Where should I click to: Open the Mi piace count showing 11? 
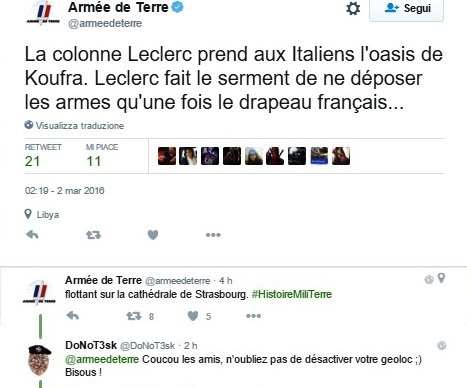pyautogui.click(x=102, y=156)
